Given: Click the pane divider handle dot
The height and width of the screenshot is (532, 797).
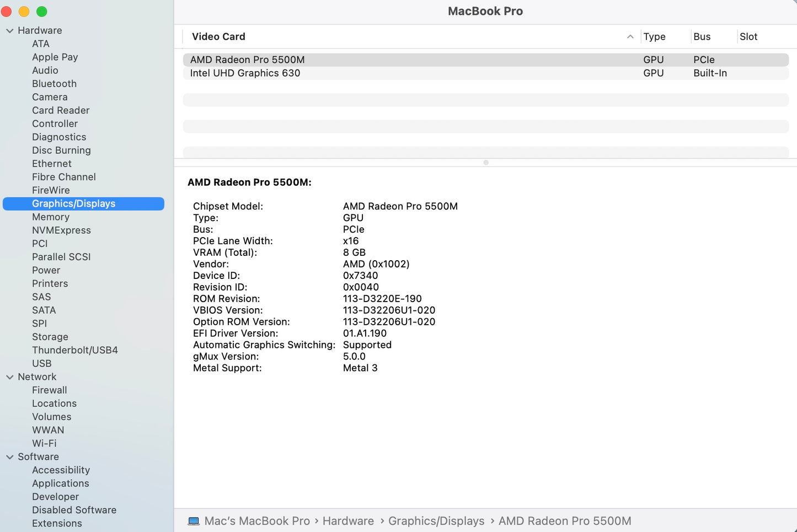Looking at the screenshot, I should [x=486, y=163].
